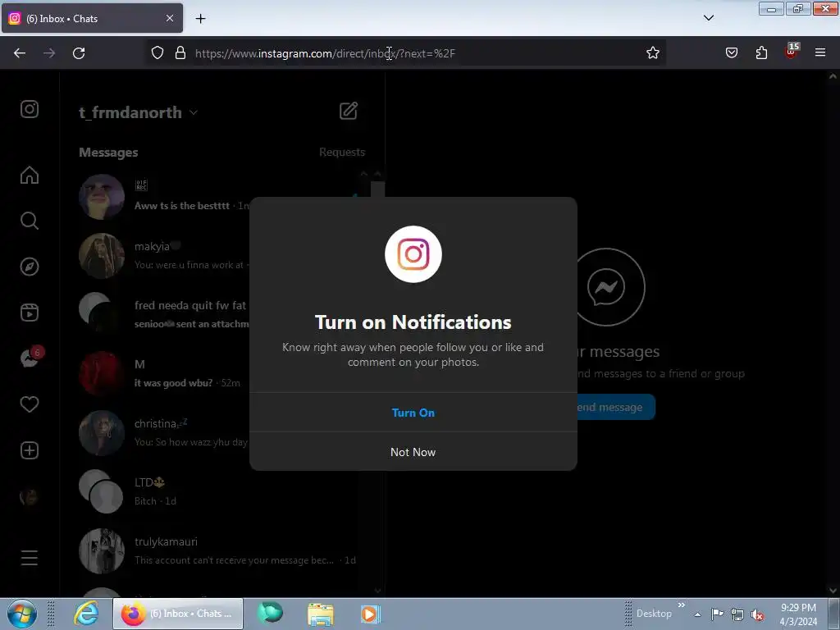Expand the Desktop toolbar chevron

point(682,605)
